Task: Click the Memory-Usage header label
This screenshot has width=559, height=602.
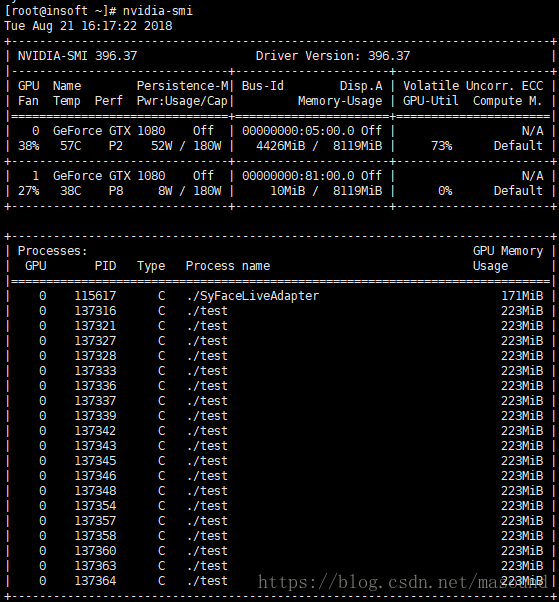Action: 340,101
